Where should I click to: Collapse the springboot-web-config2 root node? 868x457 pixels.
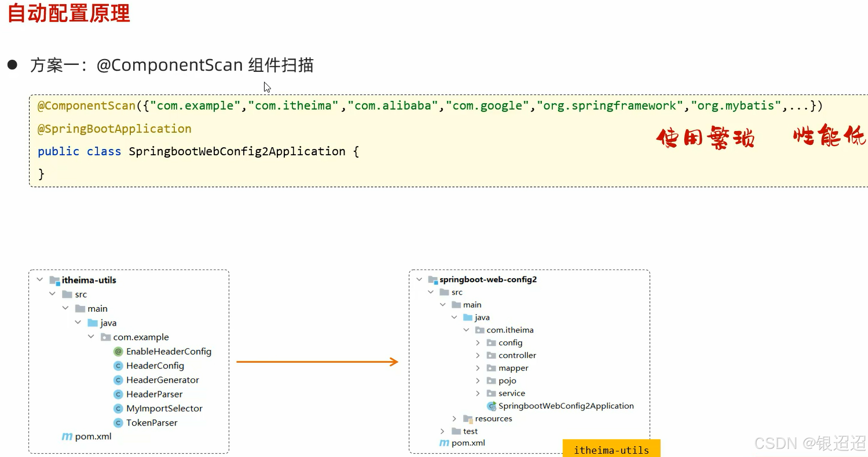(x=419, y=279)
